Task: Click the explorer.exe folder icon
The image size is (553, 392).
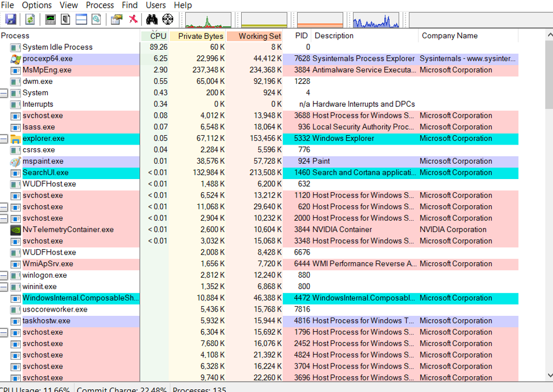Action: point(15,139)
